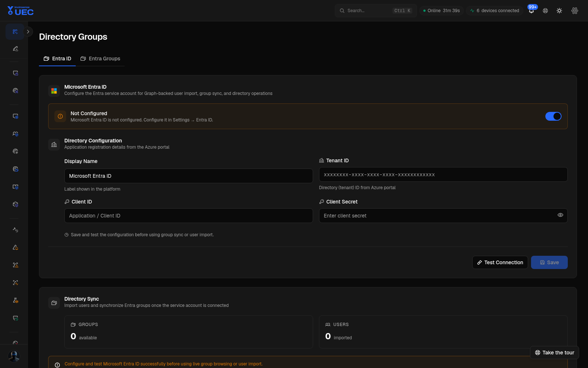This screenshot has width=588, height=368.
Task: Click the Directory Groups page title
Action: [x=73, y=37]
